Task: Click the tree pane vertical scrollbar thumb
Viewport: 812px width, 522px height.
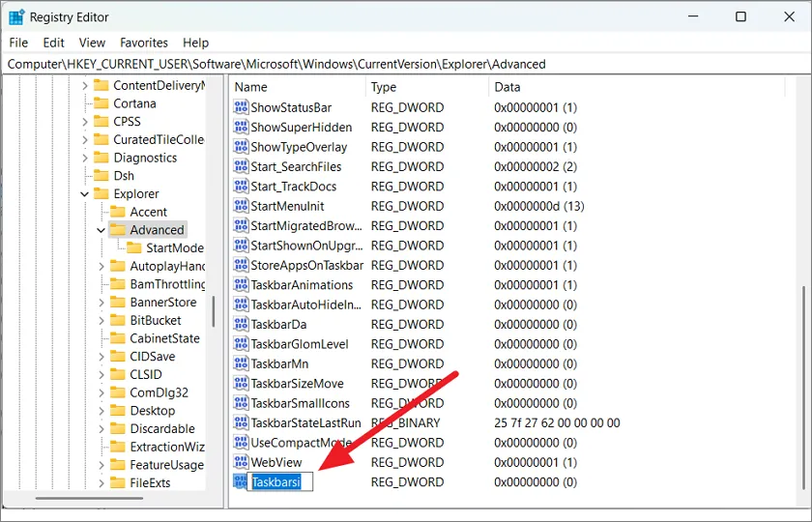Action: (214, 311)
